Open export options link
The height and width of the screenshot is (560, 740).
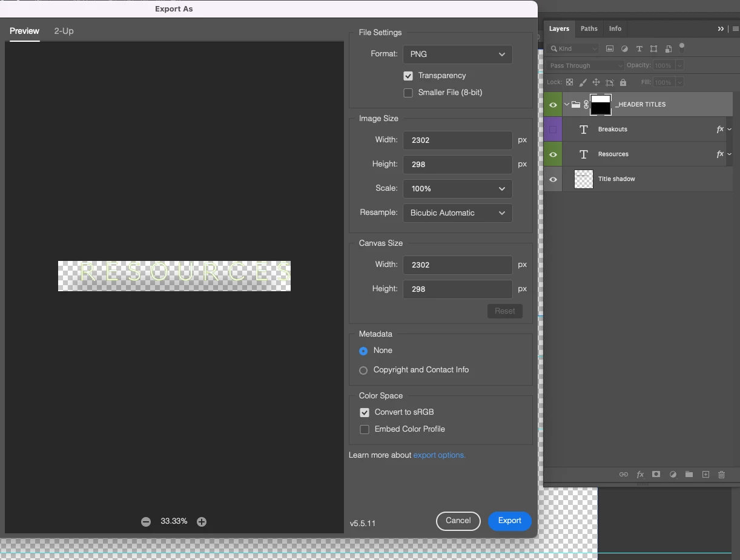440,455
